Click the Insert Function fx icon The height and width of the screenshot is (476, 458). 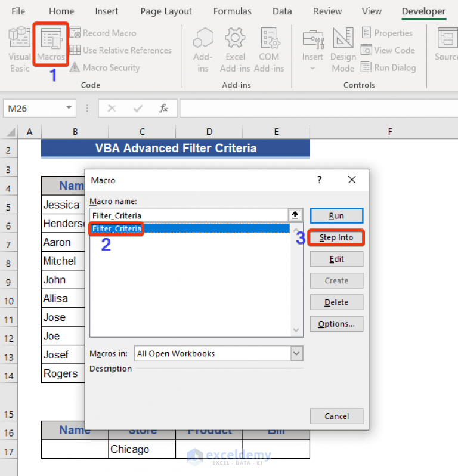163,109
